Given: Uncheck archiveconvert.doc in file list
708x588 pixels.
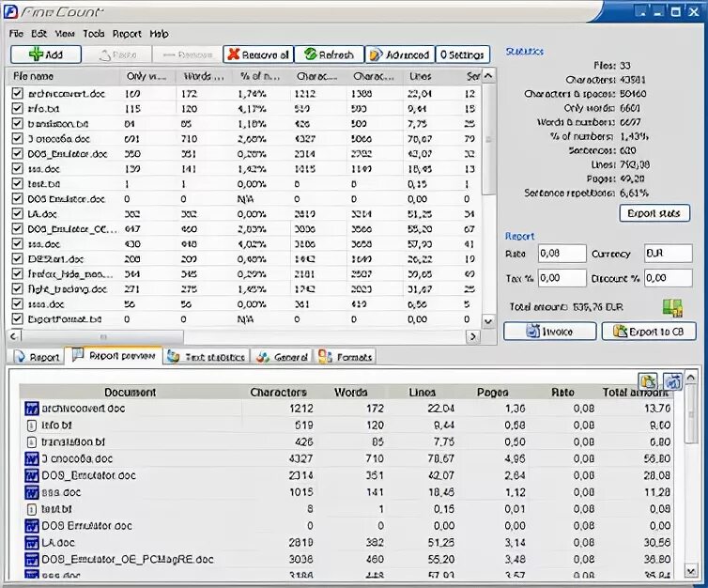Looking at the screenshot, I should [17, 94].
